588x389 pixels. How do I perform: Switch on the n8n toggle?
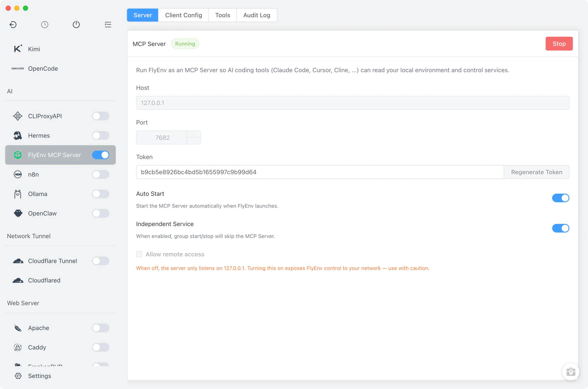pyautogui.click(x=100, y=174)
